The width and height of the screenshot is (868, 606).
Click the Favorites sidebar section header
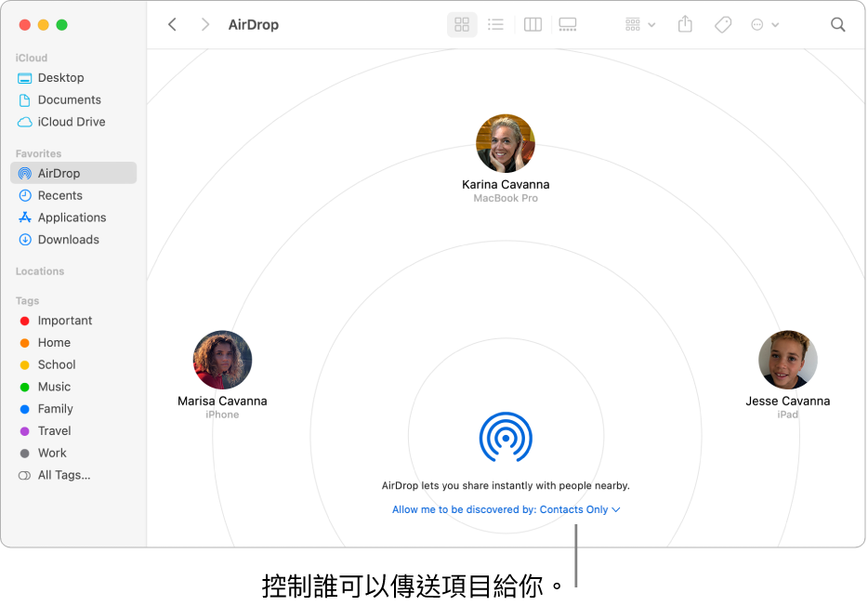pos(38,153)
